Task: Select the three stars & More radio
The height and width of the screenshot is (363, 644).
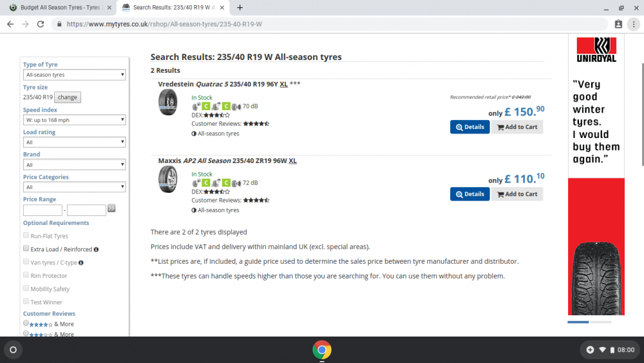Action: click(x=26, y=333)
